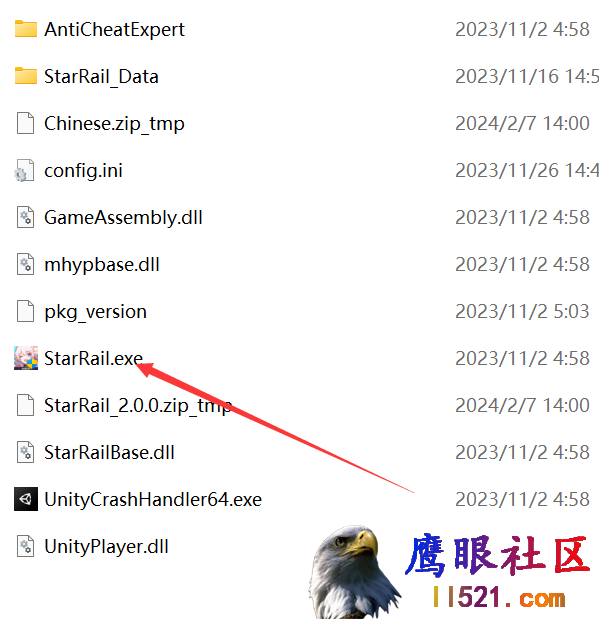599x622 pixels.
Task: Click the 2024/2/7 date of Chinese.zip_tmp
Action: pyautogui.click(x=522, y=123)
